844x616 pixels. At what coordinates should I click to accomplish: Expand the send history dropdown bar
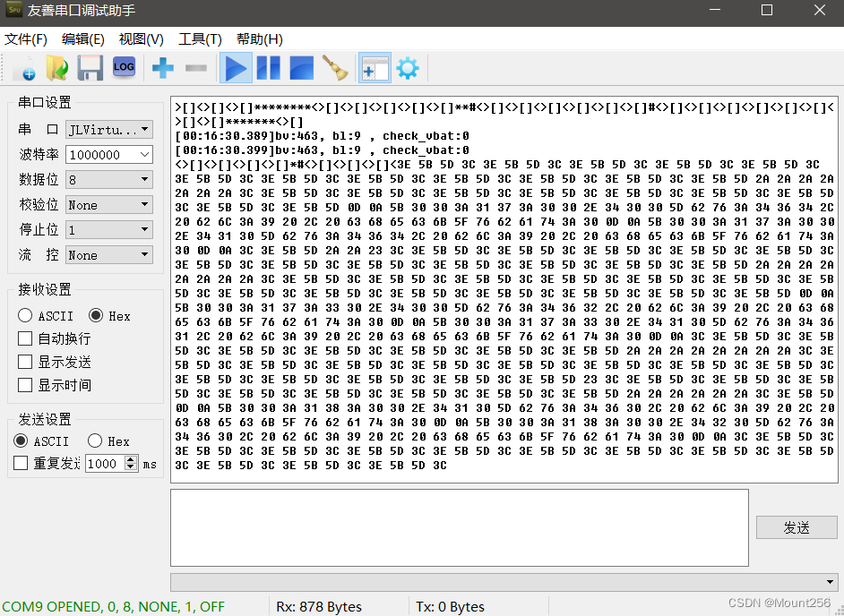click(x=504, y=582)
